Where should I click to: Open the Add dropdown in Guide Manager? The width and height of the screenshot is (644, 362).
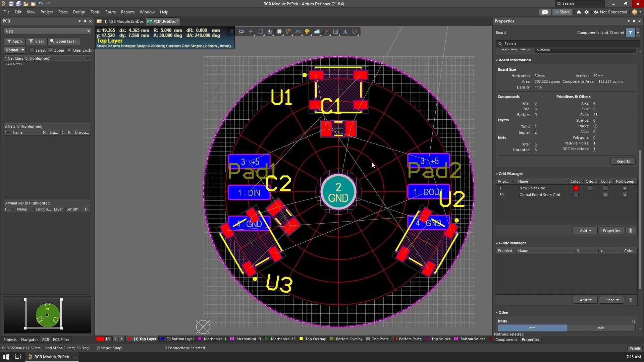point(585,300)
